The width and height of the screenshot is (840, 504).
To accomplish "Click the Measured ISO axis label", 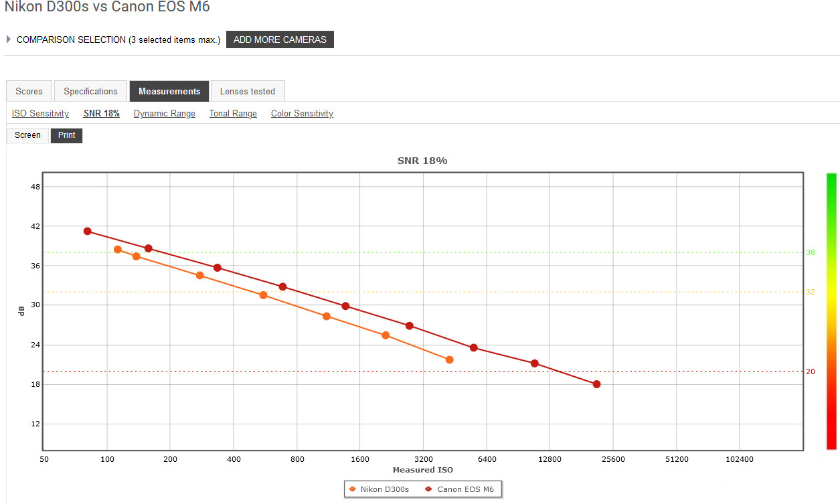I will (x=422, y=470).
